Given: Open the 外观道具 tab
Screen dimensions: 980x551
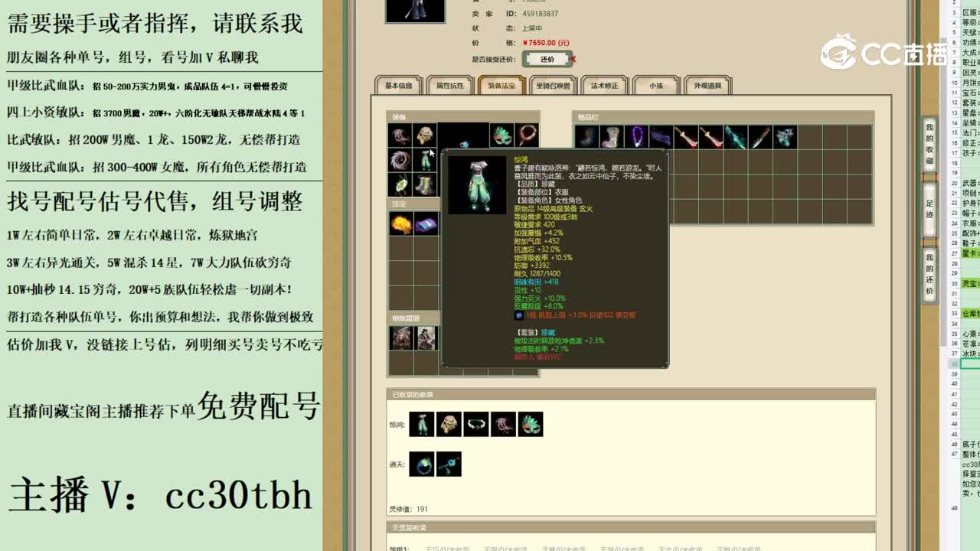Looking at the screenshot, I should (x=707, y=86).
